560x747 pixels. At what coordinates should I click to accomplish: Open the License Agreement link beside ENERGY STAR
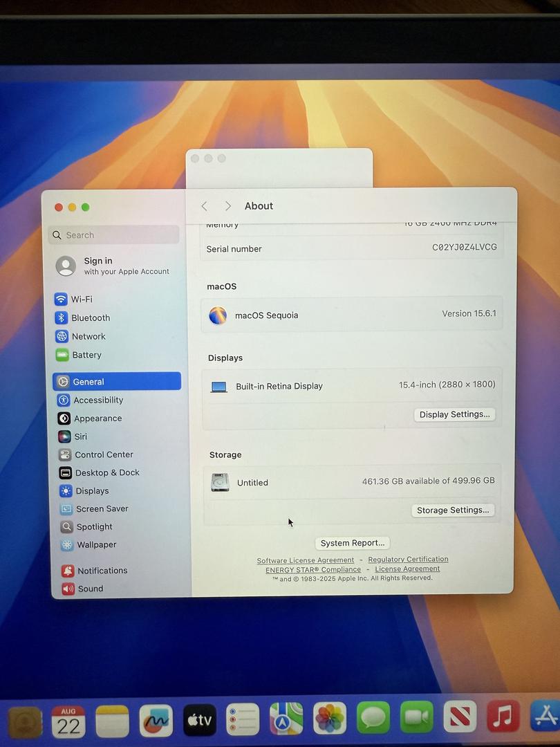407,569
